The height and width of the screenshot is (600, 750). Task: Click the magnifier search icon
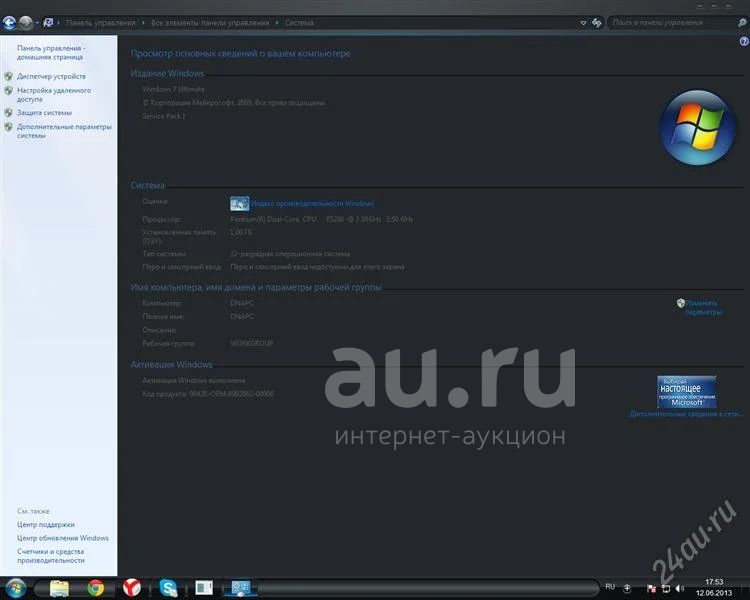742,22
